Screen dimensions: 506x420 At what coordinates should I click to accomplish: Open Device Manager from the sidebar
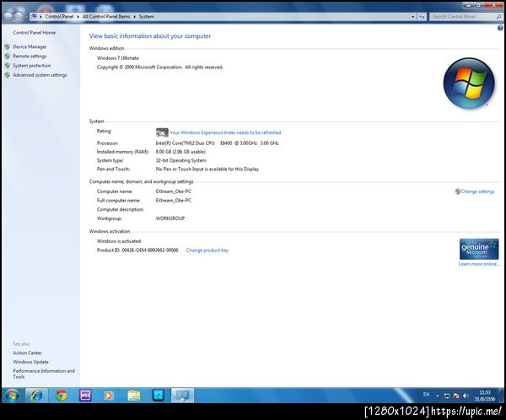pos(30,47)
